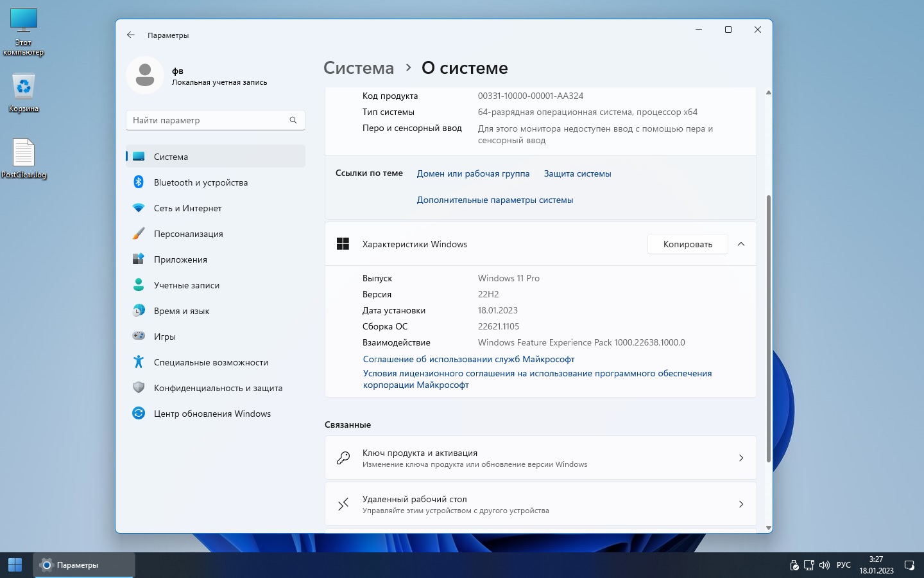Click product code 00331-10000-00001-AA324
The width and height of the screenshot is (924, 578).
point(531,96)
